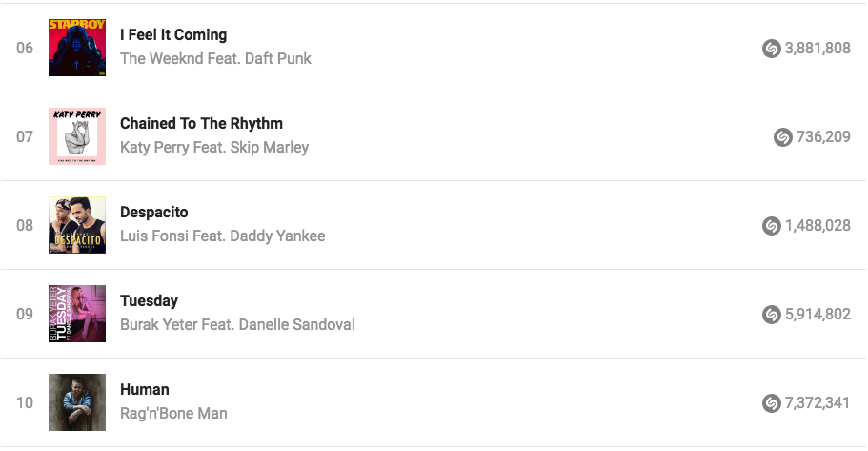Open the Human album cover thumbnail
The image size is (868, 451).
pos(77,402)
